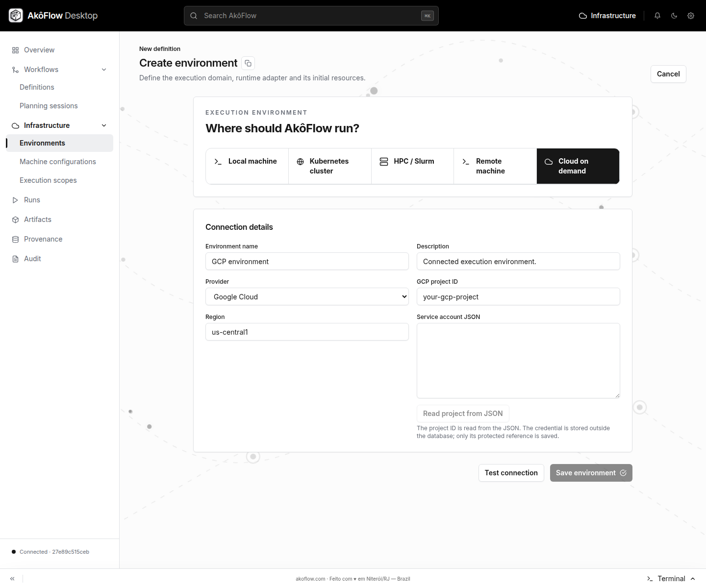This screenshot has width=706, height=588.
Task: Toggle dark mode moon icon
Action: coord(674,16)
